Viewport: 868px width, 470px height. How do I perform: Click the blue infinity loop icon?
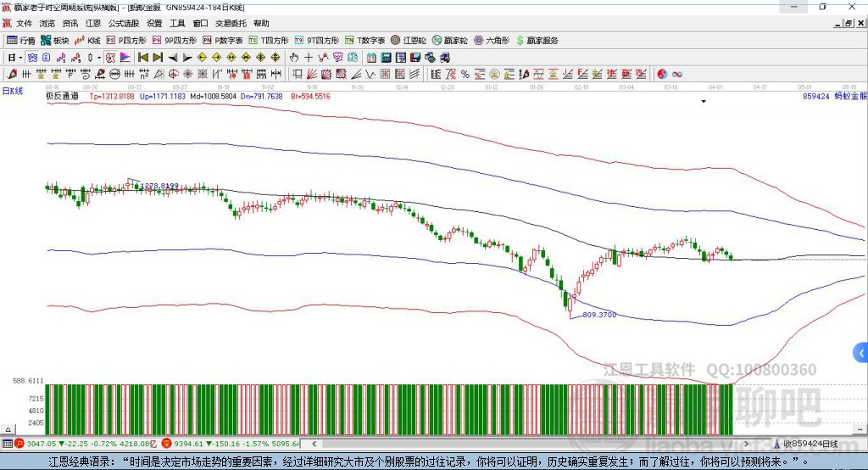coord(677,75)
